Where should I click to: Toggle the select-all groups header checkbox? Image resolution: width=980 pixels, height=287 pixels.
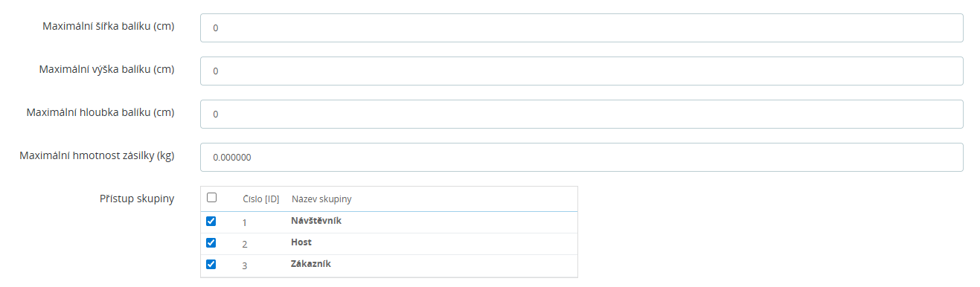211,198
